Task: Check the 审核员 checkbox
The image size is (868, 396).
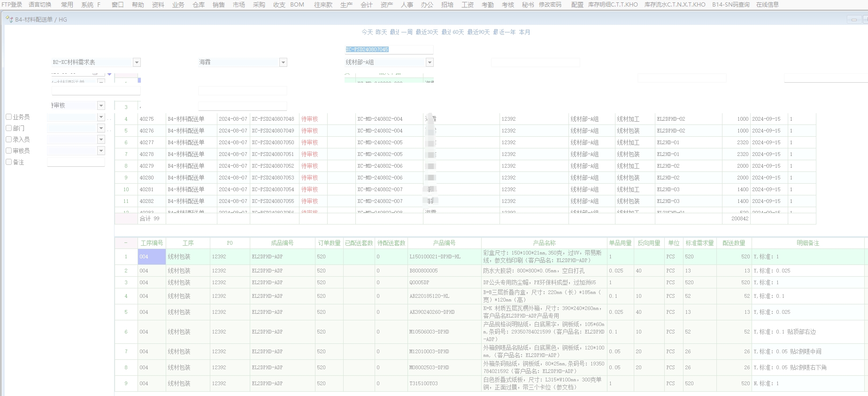Action: pyautogui.click(x=8, y=151)
